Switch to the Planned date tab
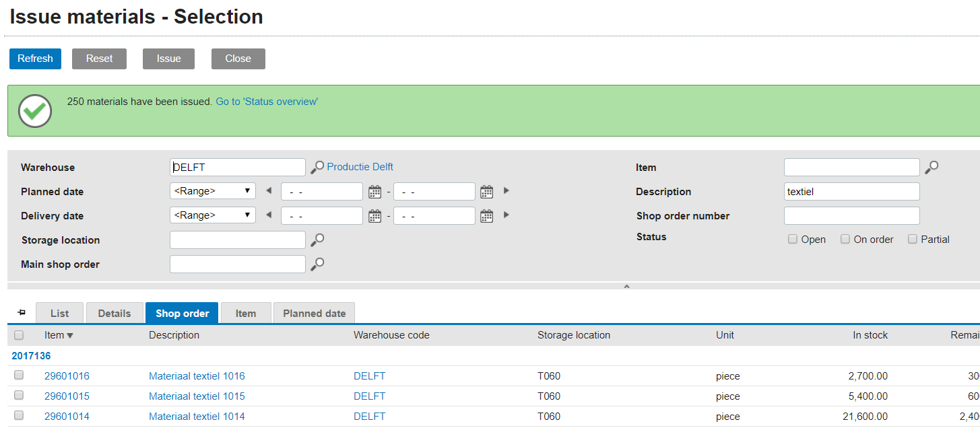Image resolution: width=980 pixels, height=430 pixels. (x=314, y=313)
